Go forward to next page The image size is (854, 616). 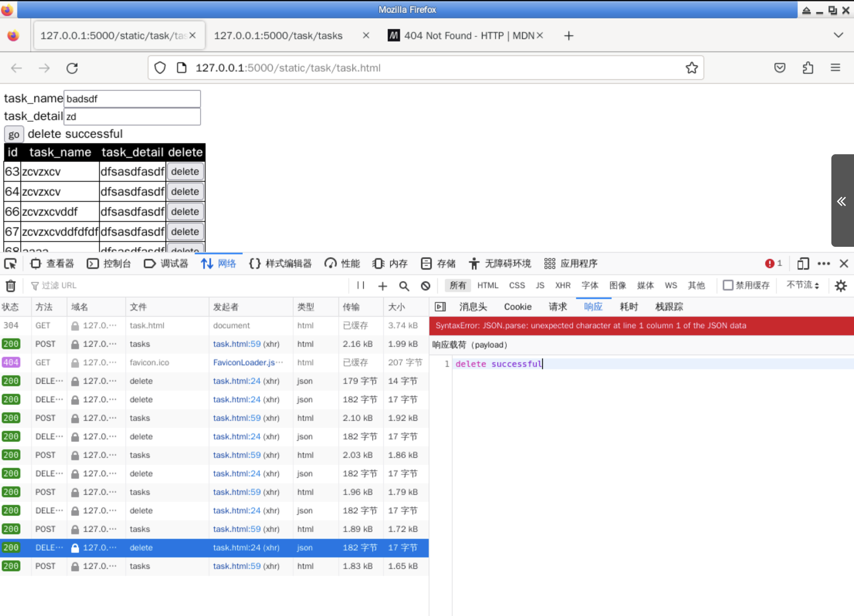44,68
